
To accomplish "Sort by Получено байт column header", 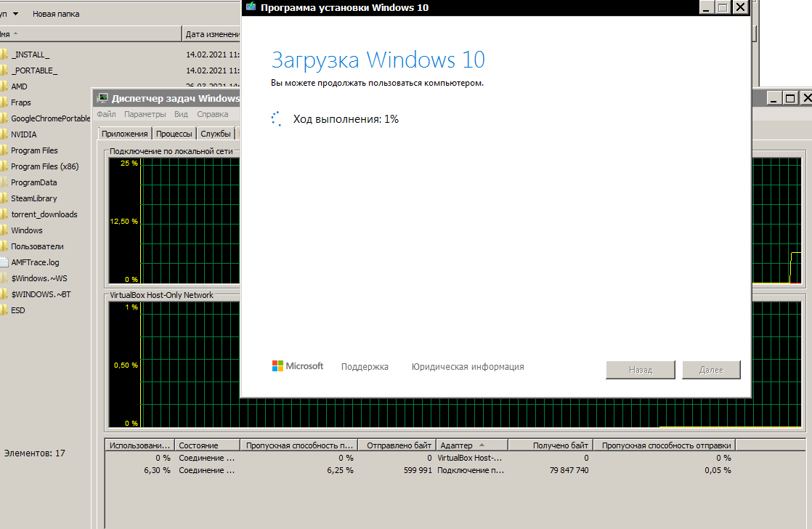I will (x=551, y=445).
